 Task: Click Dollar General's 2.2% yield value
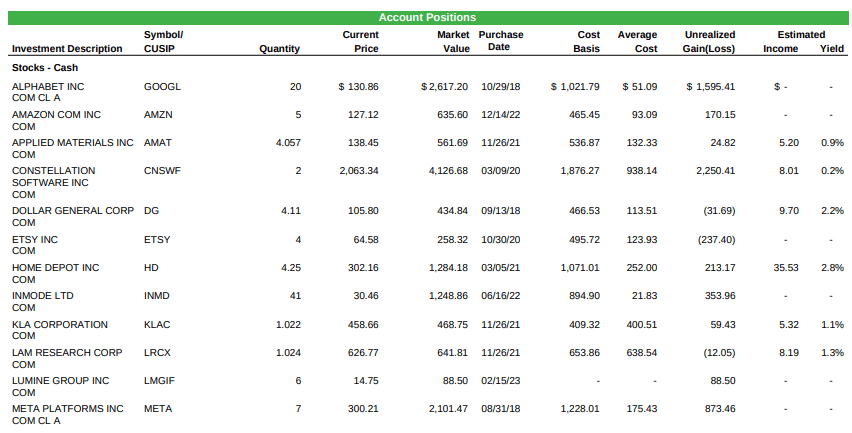tap(832, 211)
